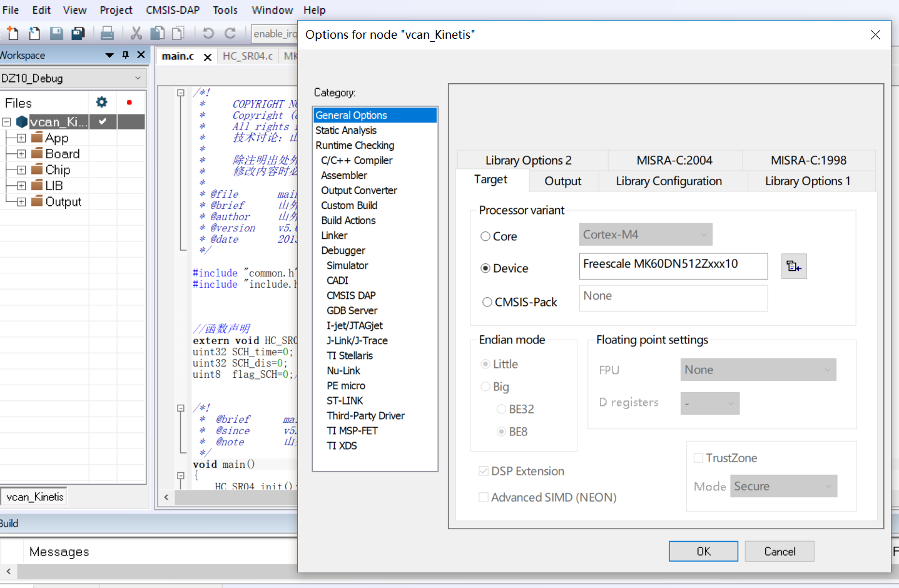
Task: Select the Linker category
Action: point(334,235)
